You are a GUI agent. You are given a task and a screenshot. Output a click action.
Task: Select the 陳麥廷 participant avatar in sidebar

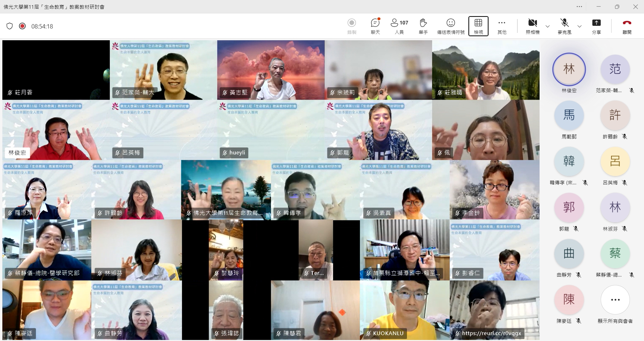click(x=569, y=300)
